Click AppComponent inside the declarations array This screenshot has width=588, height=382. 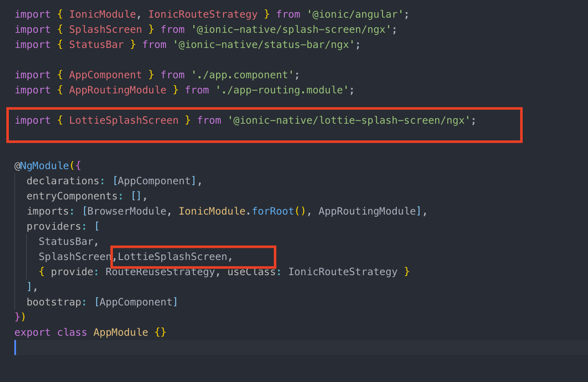(155, 181)
